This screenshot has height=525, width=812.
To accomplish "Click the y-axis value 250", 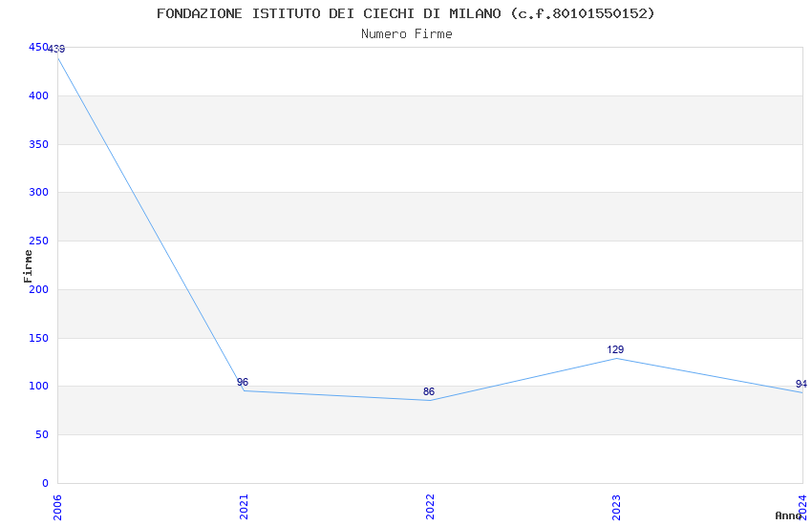I will (38, 241).
